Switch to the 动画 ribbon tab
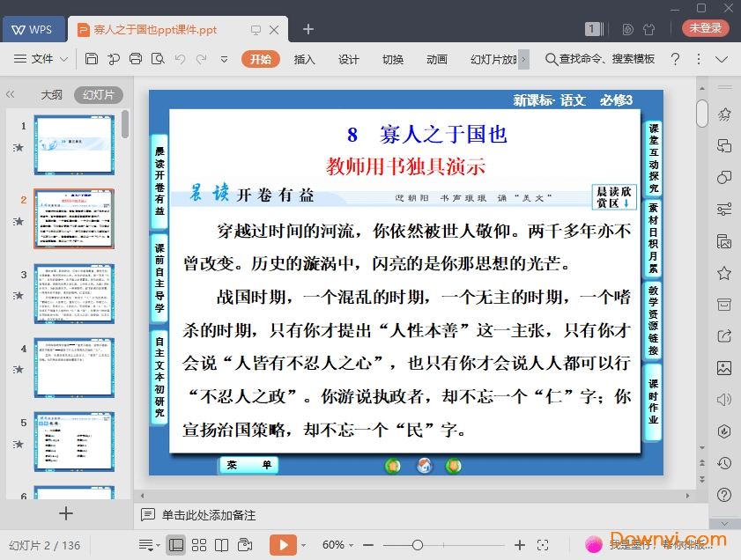 point(436,59)
